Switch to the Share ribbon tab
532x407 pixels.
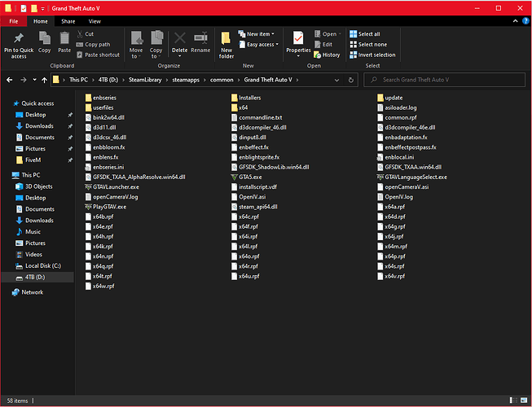[68, 20]
